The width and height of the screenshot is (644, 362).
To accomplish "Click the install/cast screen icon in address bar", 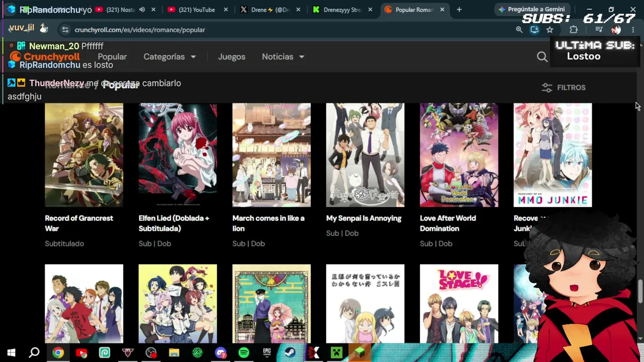I will (x=534, y=30).
